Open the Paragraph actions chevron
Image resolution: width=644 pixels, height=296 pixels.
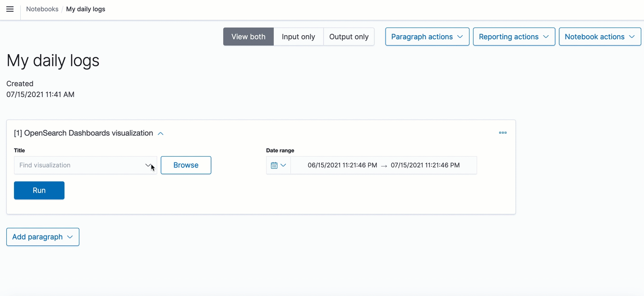[x=460, y=37]
